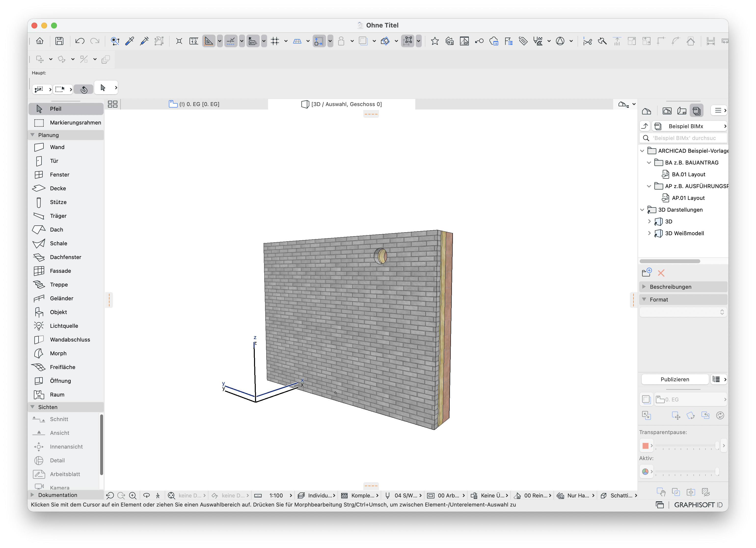Select the Schale tool
Image resolution: width=756 pixels, height=548 pixels.
click(66, 243)
